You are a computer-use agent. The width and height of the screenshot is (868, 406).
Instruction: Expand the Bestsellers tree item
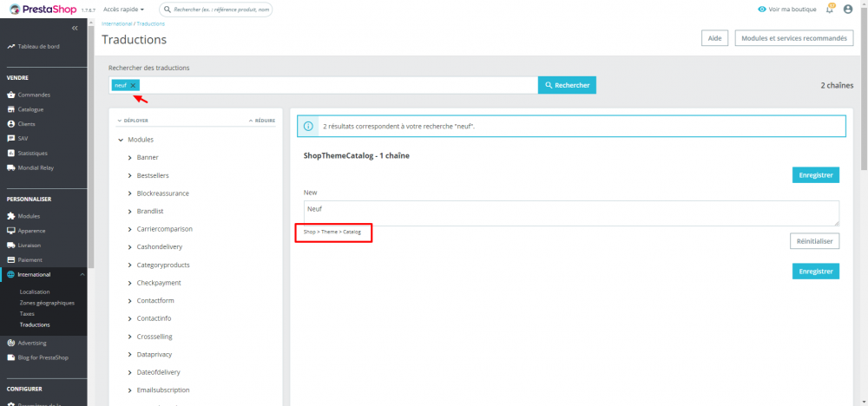click(129, 176)
